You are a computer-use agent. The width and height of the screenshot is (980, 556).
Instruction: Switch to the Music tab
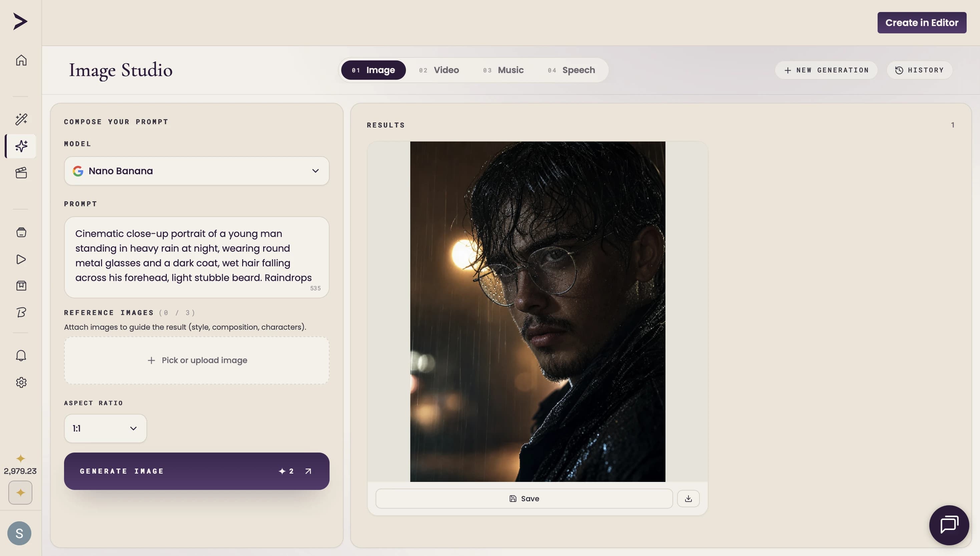tap(503, 70)
